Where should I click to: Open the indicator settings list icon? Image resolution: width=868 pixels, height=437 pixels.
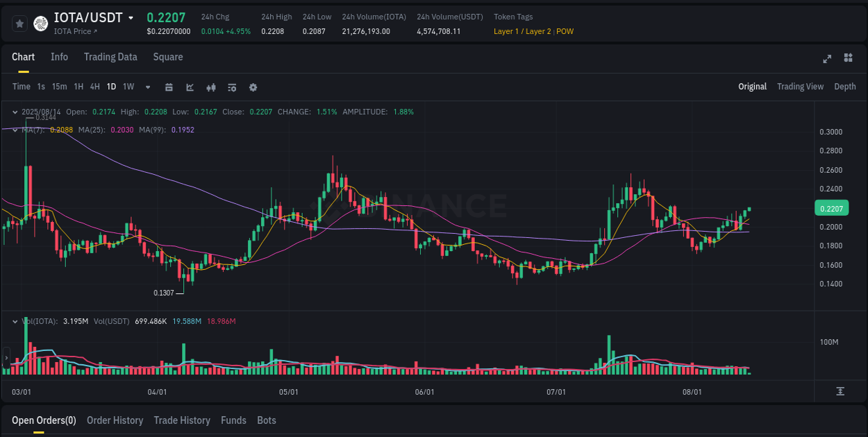tap(231, 87)
